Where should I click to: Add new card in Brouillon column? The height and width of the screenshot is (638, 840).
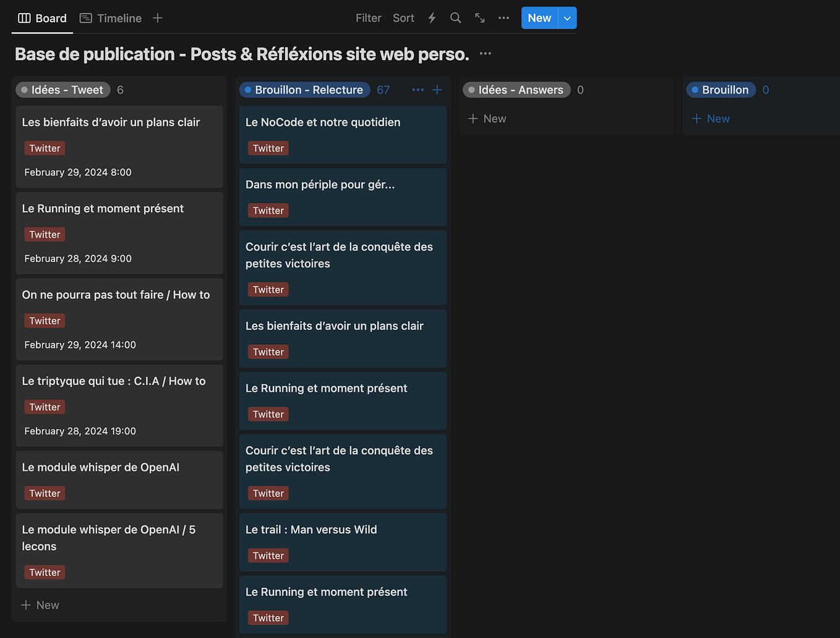pos(711,118)
